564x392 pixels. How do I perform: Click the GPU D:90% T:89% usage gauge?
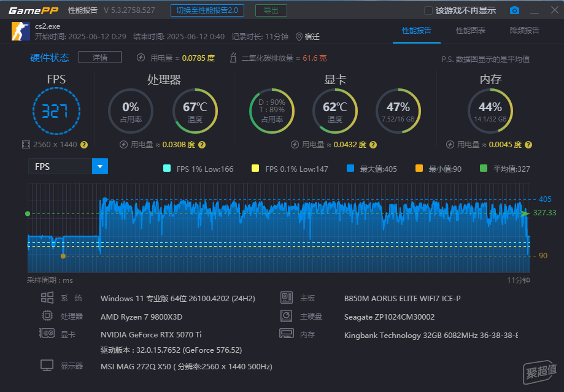pos(272,111)
